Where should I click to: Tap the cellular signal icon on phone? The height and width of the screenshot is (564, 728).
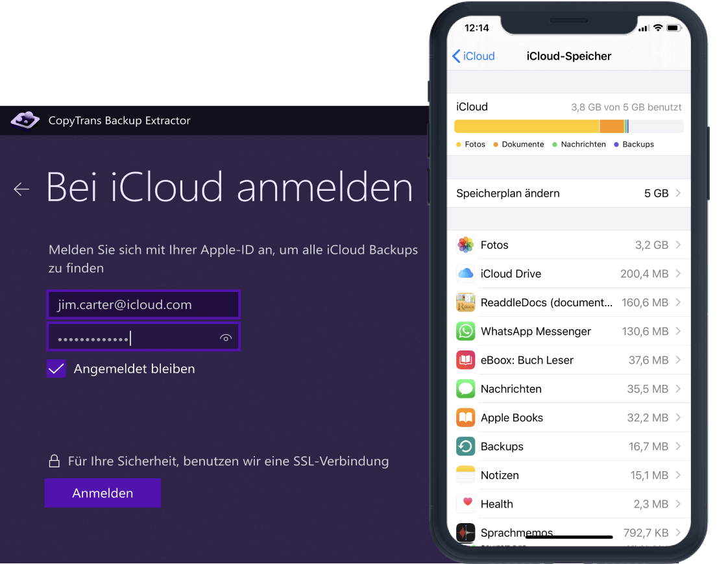pos(643,29)
